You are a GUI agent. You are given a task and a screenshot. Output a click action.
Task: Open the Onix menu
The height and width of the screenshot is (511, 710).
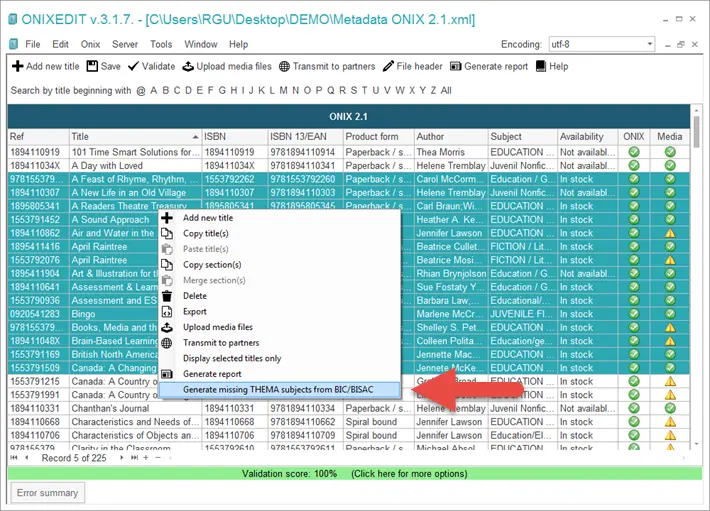pos(91,44)
